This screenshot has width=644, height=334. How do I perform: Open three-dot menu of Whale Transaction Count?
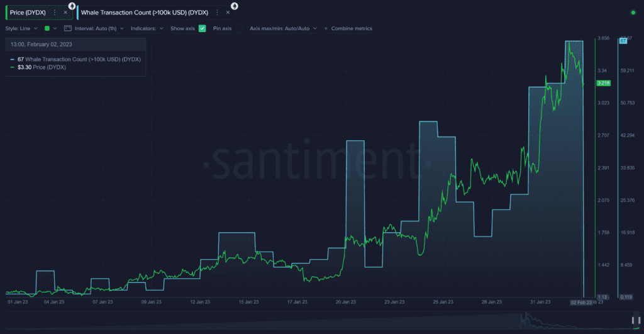tap(217, 13)
